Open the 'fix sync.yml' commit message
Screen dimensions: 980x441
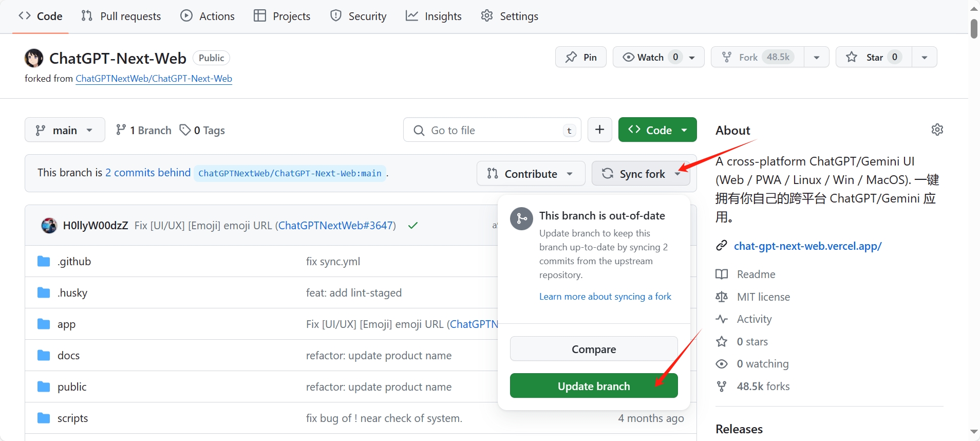pyautogui.click(x=333, y=261)
